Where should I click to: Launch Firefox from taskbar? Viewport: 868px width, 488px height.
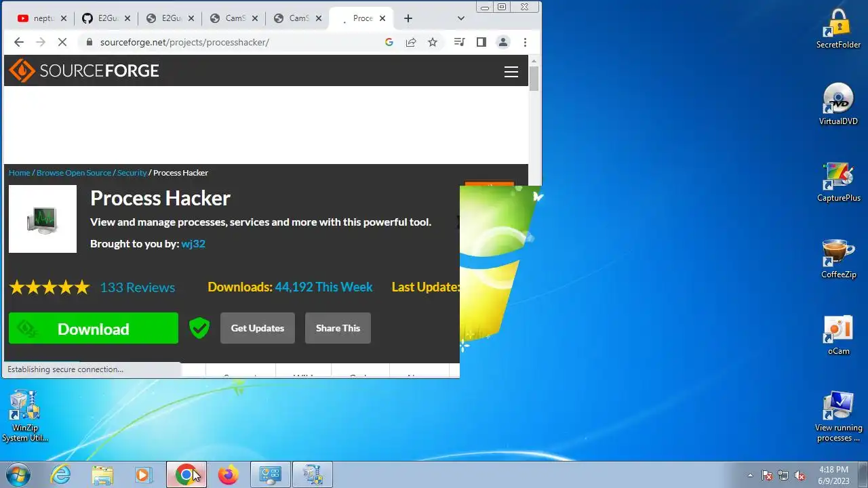[229, 475]
